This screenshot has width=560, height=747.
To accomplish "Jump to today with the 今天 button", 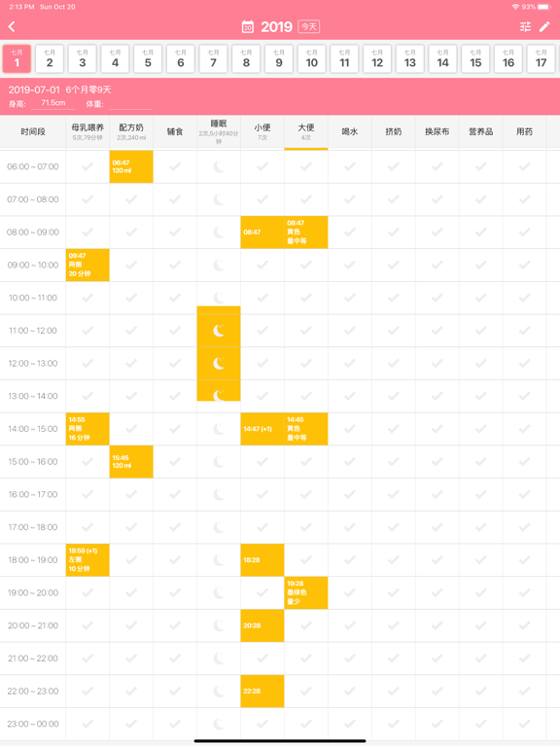I will tap(308, 26).
